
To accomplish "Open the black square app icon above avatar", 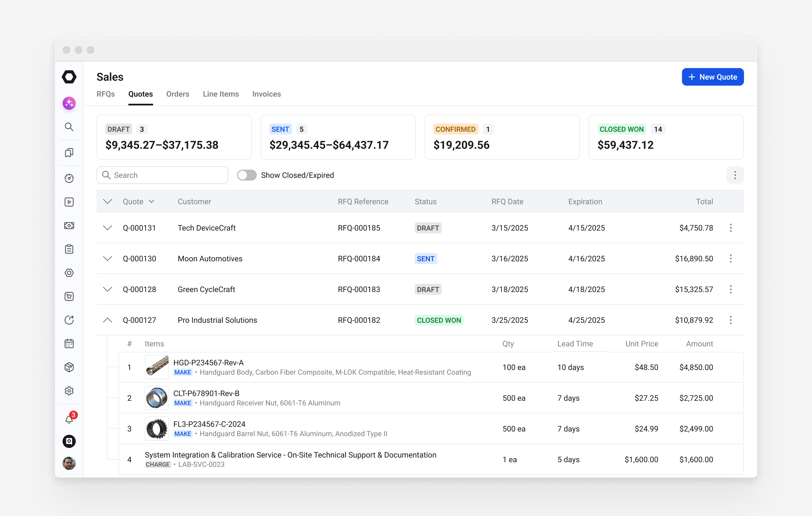I will click(69, 441).
